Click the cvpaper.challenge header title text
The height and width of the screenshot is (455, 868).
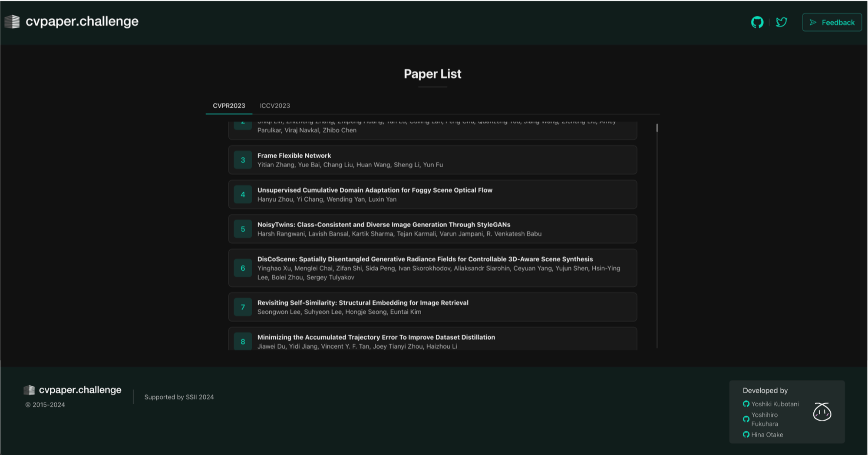(82, 21)
